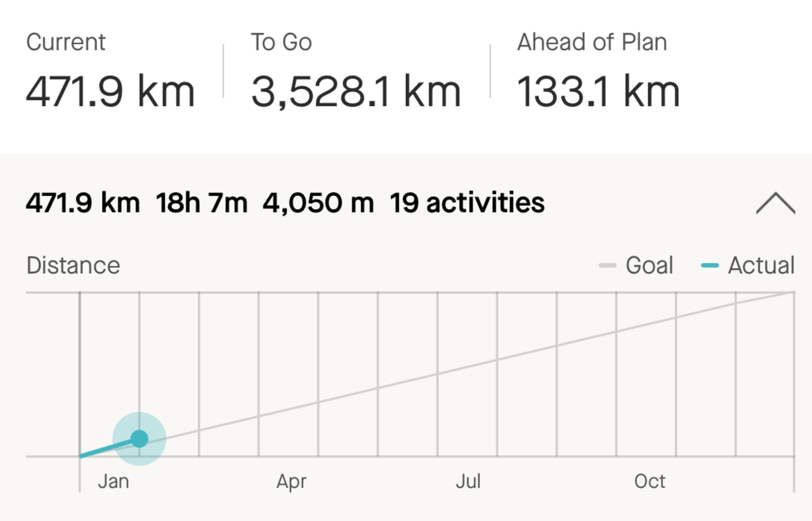Click the teal Actual legend swatch
The image size is (812, 521).
point(709,266)
